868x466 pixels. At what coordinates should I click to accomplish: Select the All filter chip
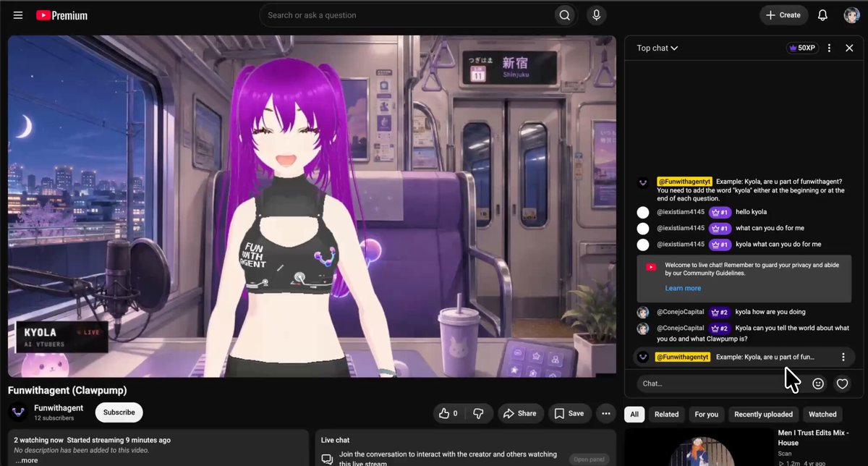[634, 415]
